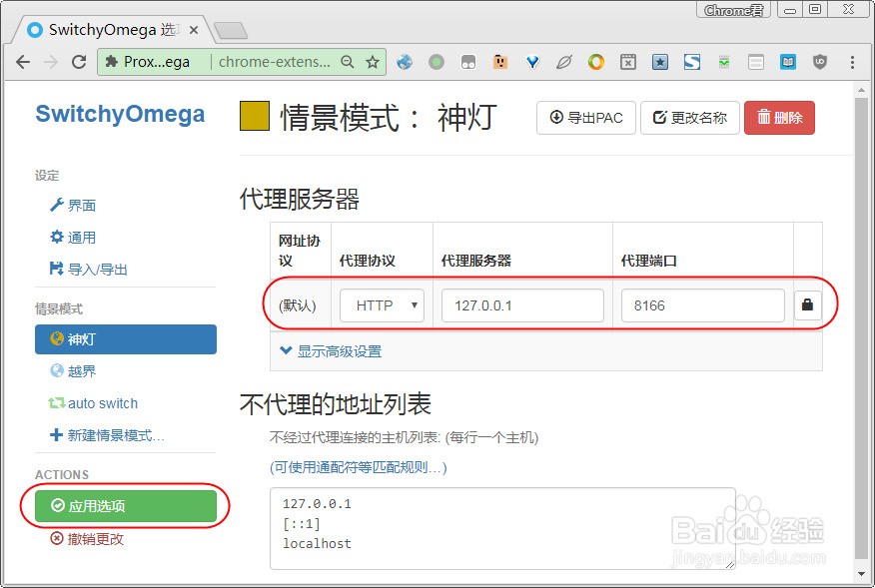Click 更改名称 to rename profile
The width and height of the screenshot is (875, 588).
tap(690, 118)
